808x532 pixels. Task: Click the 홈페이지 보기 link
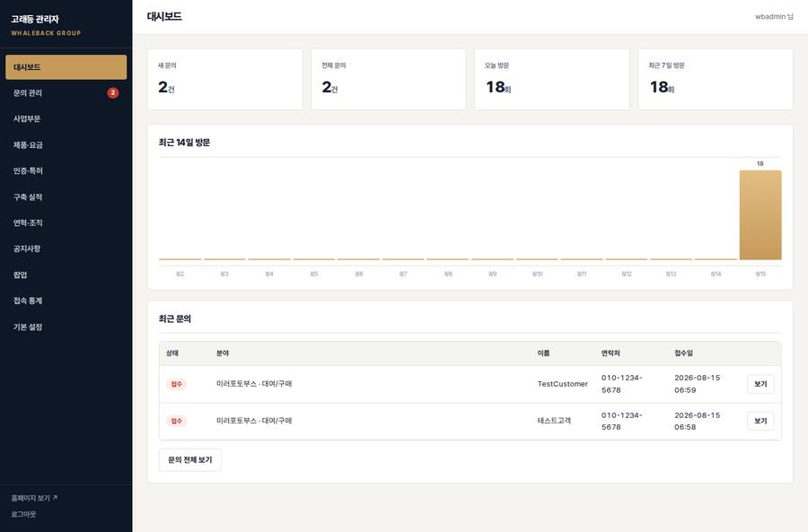click(34, 498)
